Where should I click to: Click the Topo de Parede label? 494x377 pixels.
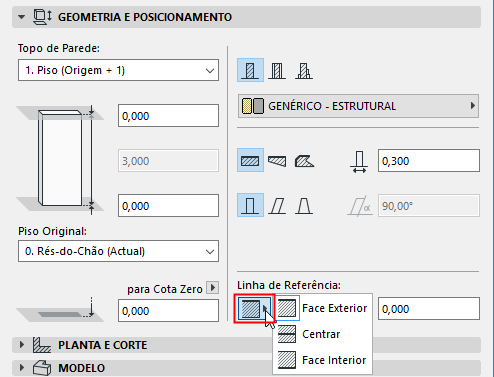[59, 48]
